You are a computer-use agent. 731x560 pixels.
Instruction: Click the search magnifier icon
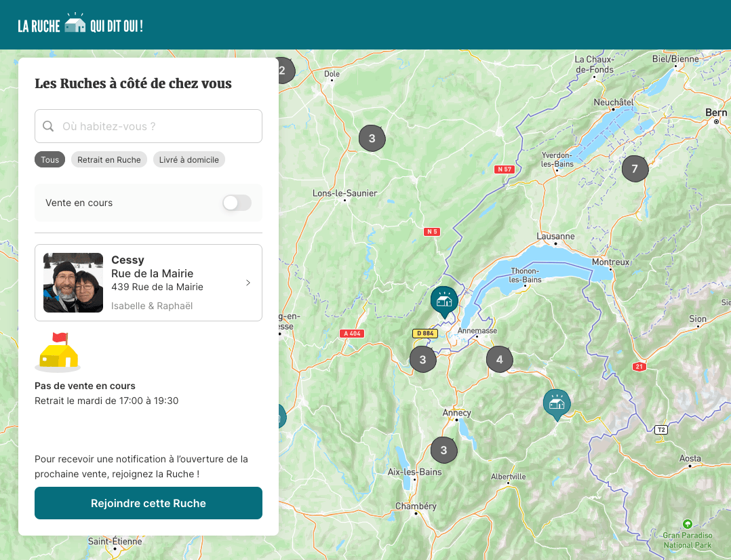click(x=48, y=126)
